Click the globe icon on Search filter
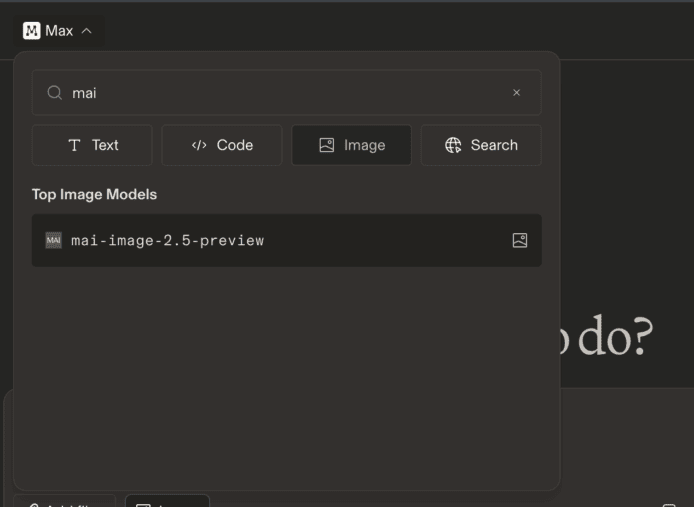This screenshot has width=694, height=507. click(453, 145)
